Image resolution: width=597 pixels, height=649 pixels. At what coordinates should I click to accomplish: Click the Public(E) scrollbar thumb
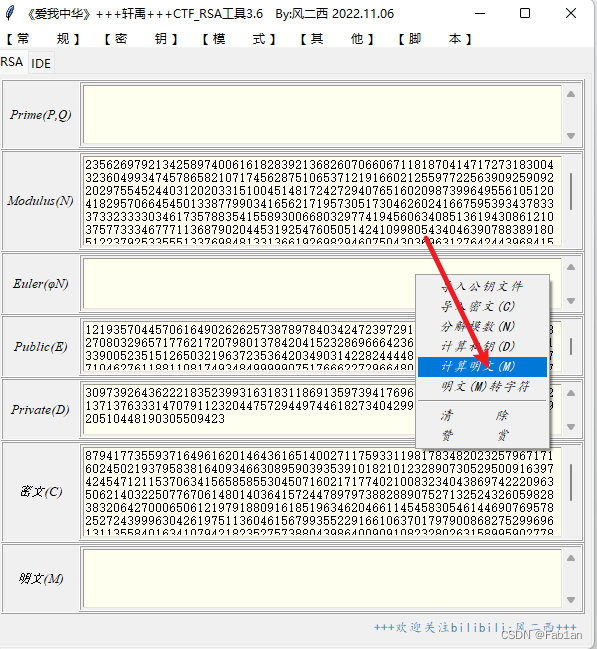coord(571,346)
